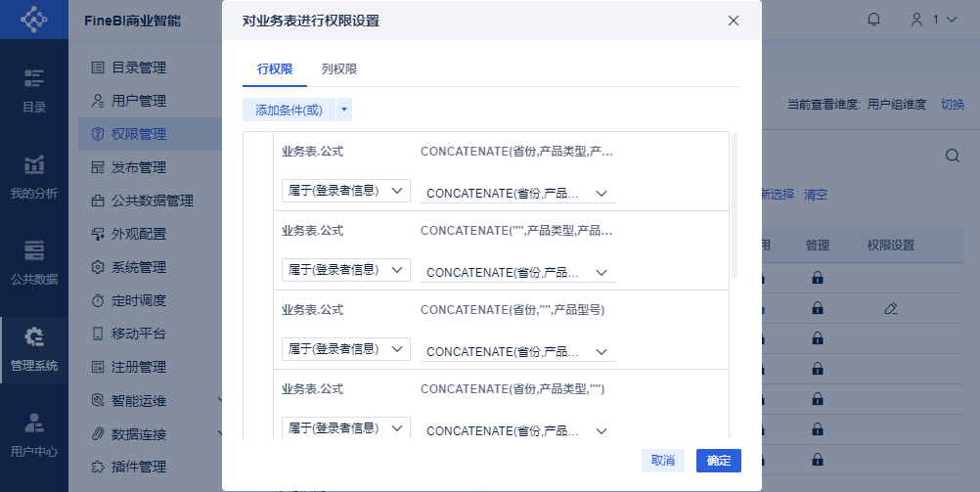Open 我的分析 sidebar icon
Image resolution: width=980 pixels, height=492 pixels.
pos(34,176)
